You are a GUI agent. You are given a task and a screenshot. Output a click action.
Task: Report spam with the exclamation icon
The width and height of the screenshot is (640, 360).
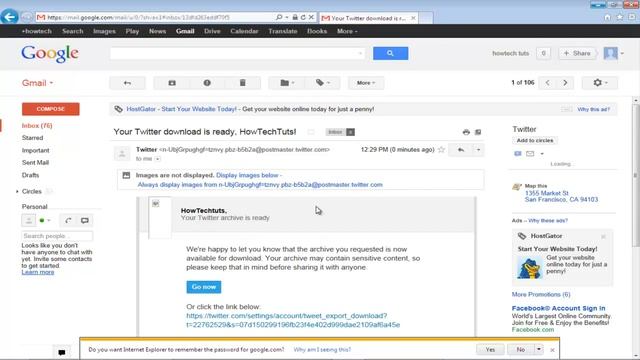click(x=207, y=83)
